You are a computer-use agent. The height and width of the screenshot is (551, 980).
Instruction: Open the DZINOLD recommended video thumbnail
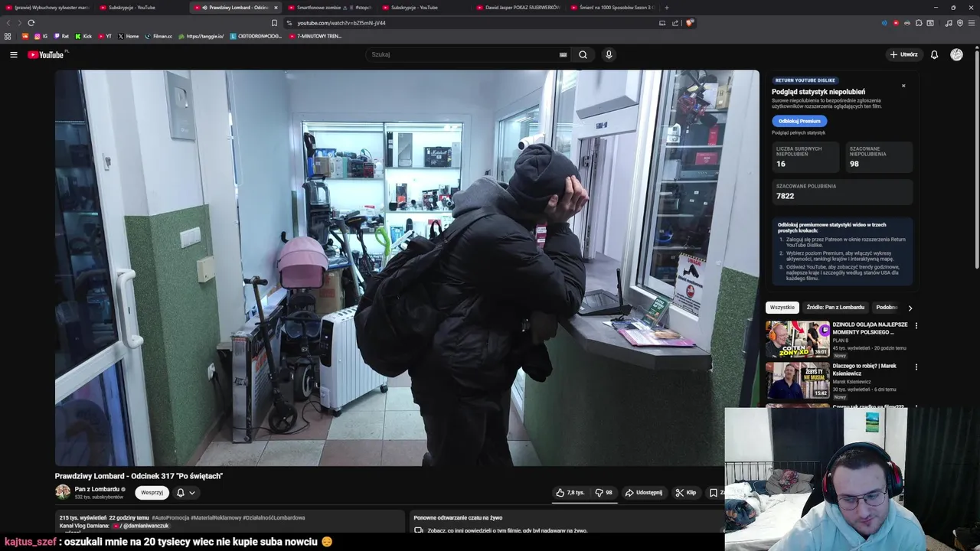pyautogui.click(x=798, y=339)
